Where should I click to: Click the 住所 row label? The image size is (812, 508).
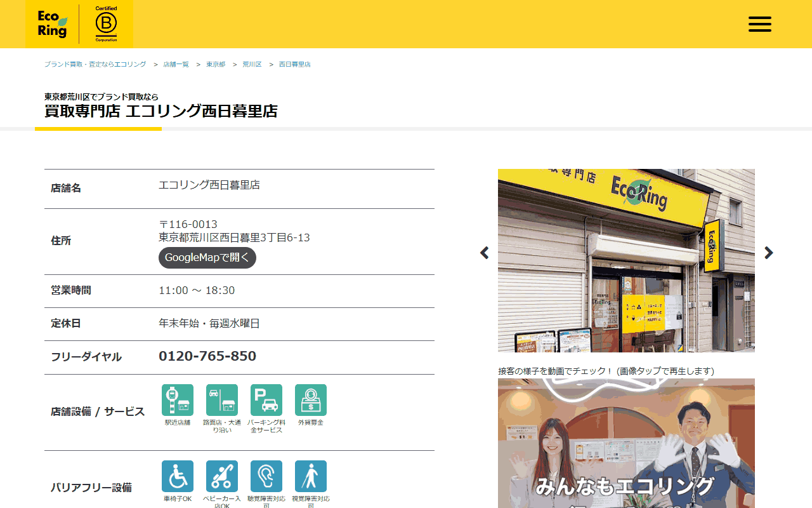click(x=61, y=241)
